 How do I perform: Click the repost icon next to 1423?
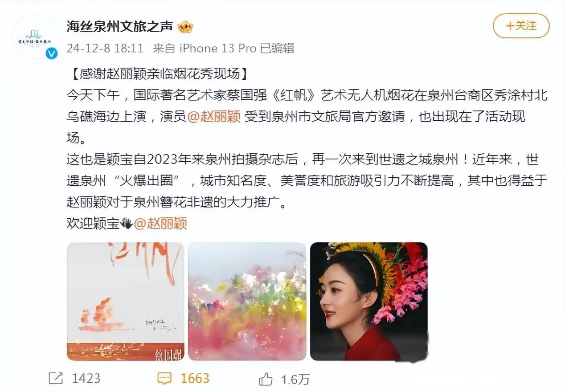tap(56, 379)
